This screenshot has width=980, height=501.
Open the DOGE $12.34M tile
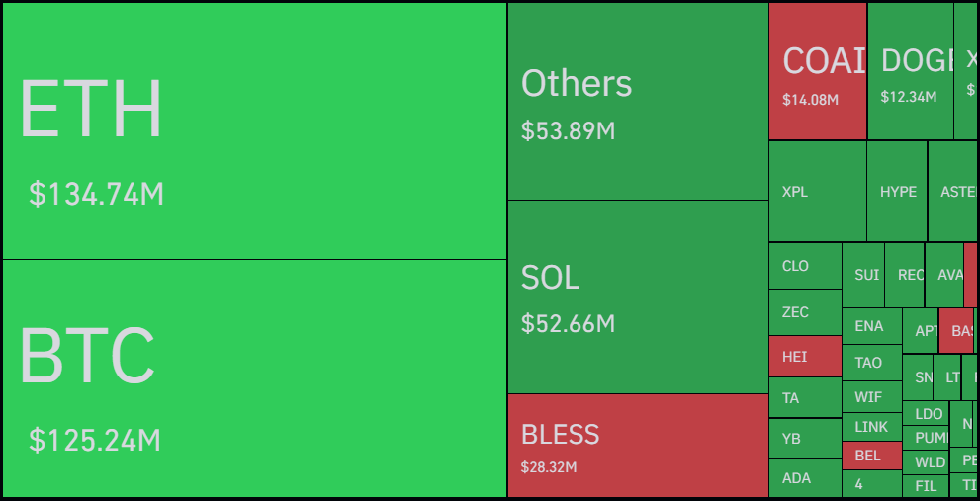[x=910, y=71]
